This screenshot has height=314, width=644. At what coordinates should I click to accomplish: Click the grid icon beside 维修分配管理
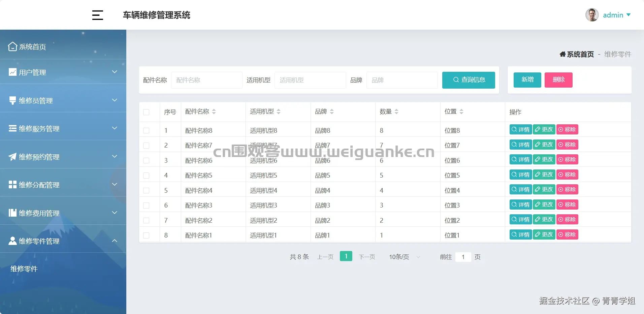click(12, 185)
